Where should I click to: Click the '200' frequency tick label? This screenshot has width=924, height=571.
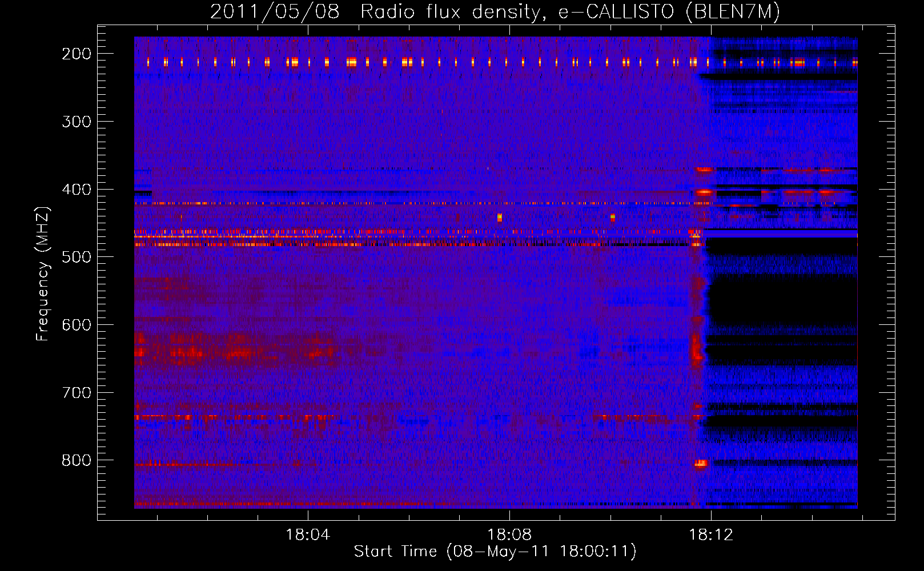click(x=77, y=54)
